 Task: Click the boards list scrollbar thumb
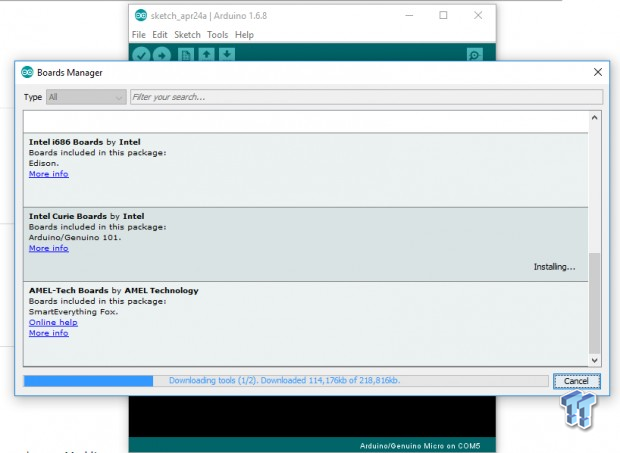coord(594,303)
